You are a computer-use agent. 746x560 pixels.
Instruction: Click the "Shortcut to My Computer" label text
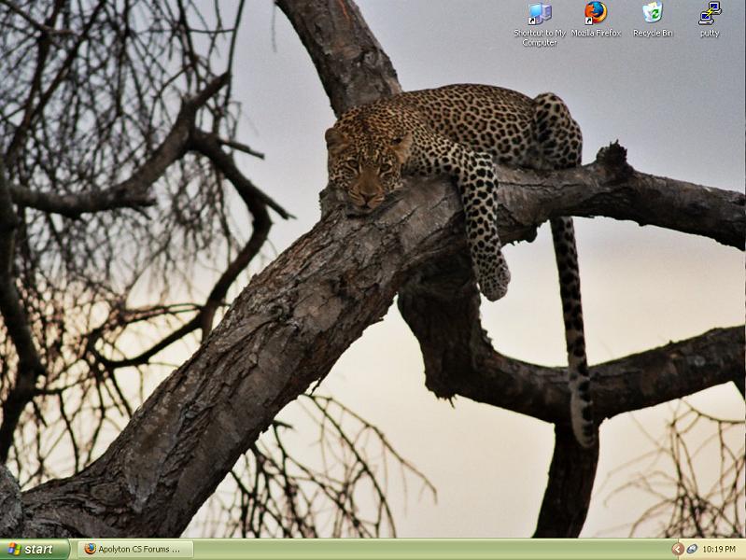(x=540, y=37)
